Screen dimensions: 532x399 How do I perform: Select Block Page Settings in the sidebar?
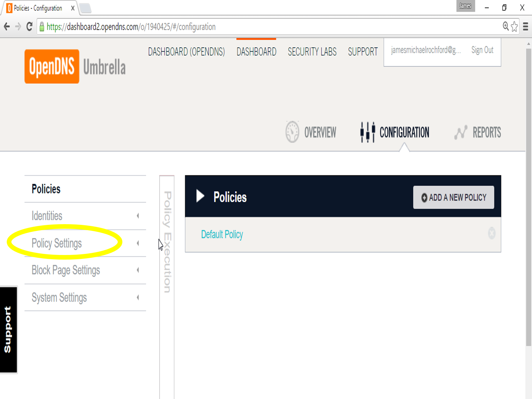click(x=66, y=270)
